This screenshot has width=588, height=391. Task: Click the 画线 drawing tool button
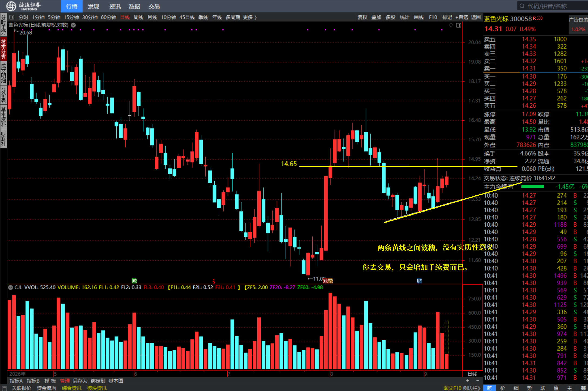coord(419,17)
